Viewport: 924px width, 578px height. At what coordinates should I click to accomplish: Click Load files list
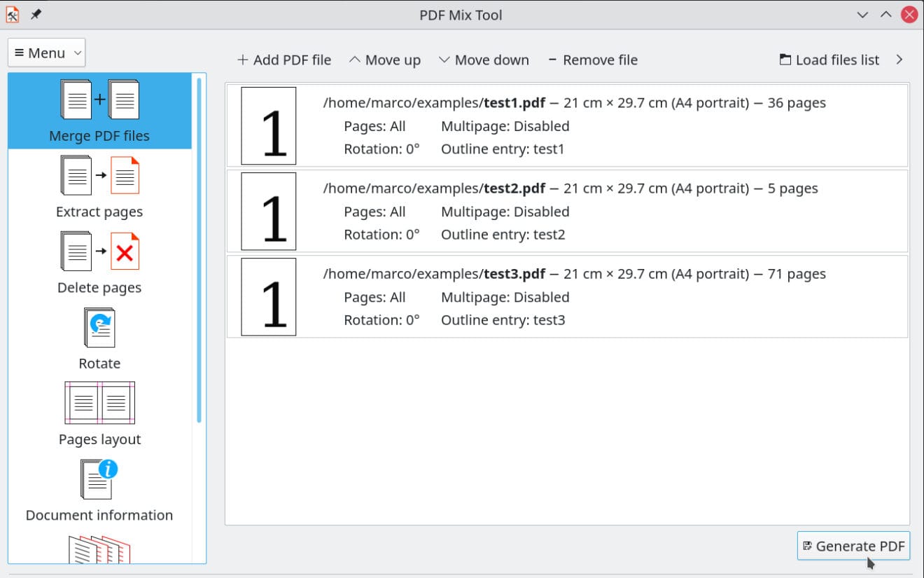[829, 60]
